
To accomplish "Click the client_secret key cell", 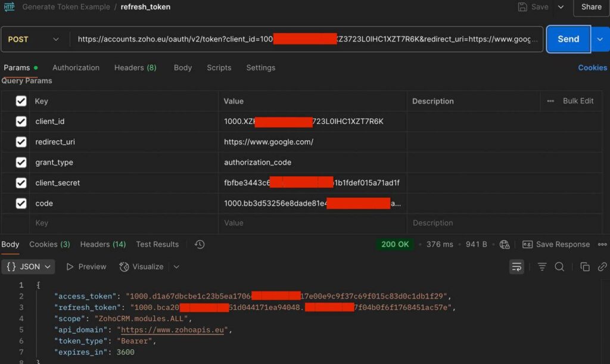I will [124, 183].
